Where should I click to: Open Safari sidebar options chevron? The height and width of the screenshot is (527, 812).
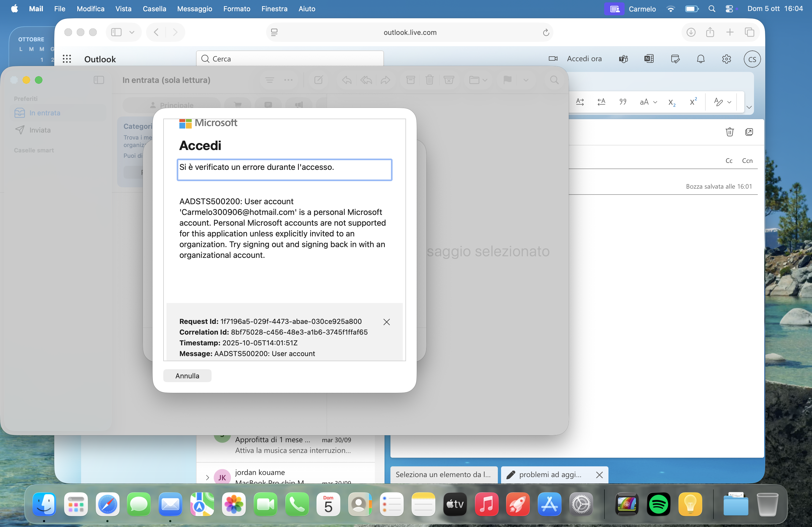(x=132, y=32)
